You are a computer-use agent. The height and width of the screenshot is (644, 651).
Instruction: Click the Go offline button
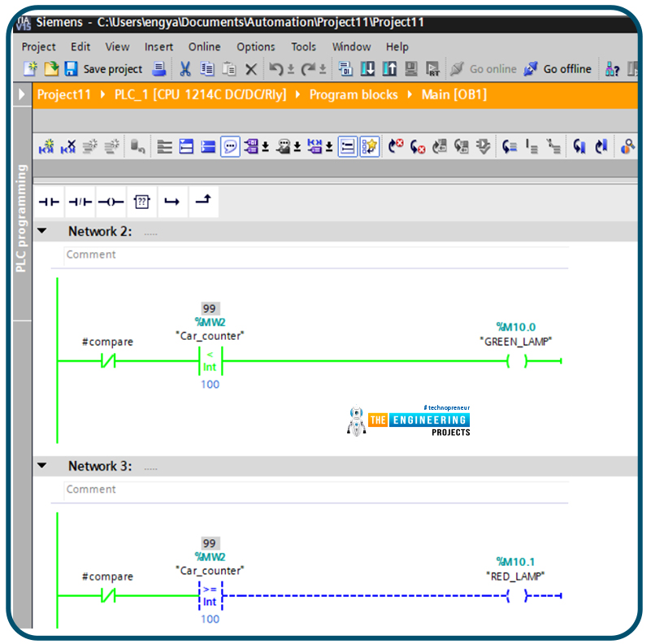(x=558, y=69)
